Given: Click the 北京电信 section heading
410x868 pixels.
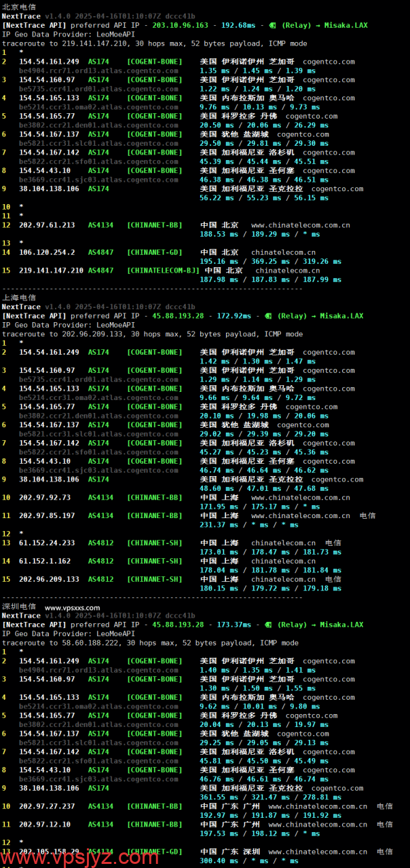Looking at the screenshot, I should coord(19,7).
